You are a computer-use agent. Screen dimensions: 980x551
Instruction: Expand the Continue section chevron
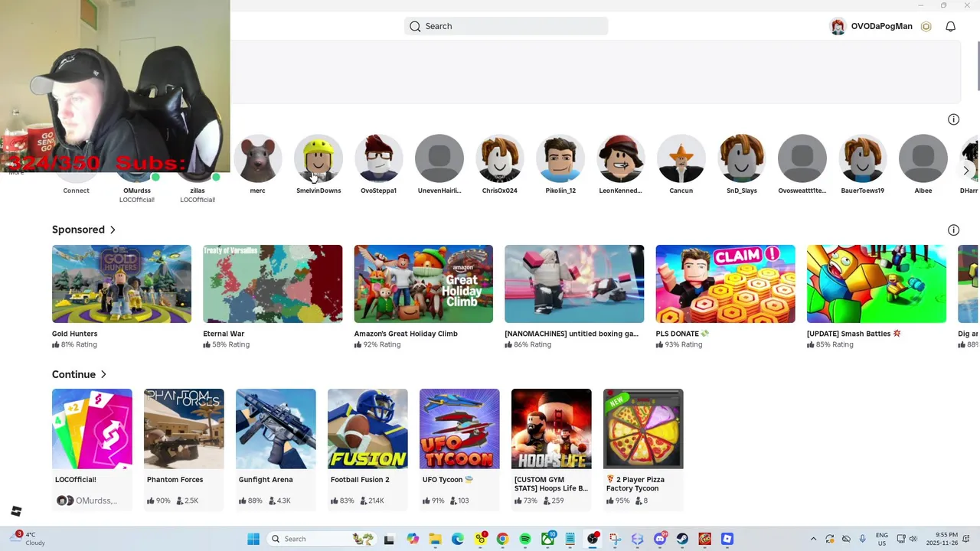pyautogui.click(x=103, y=374)
